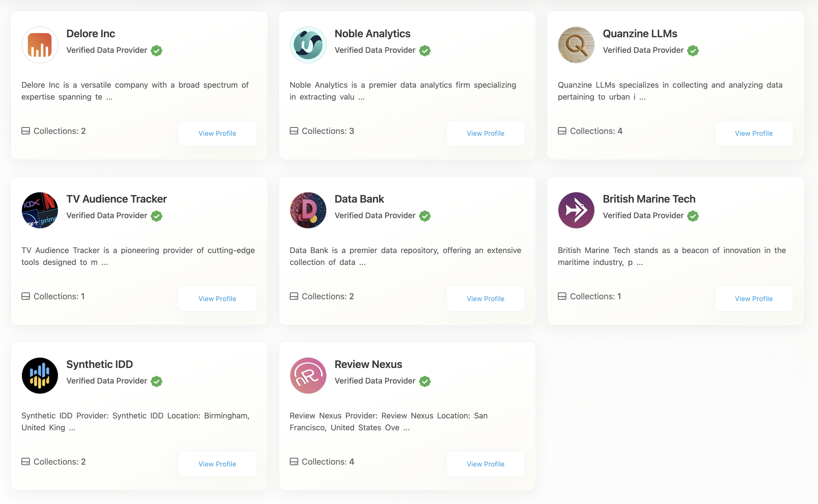The image size is (818, 504).
Task: Click the Quanzine LLMs magnifier logo
Action: [576, 45]
